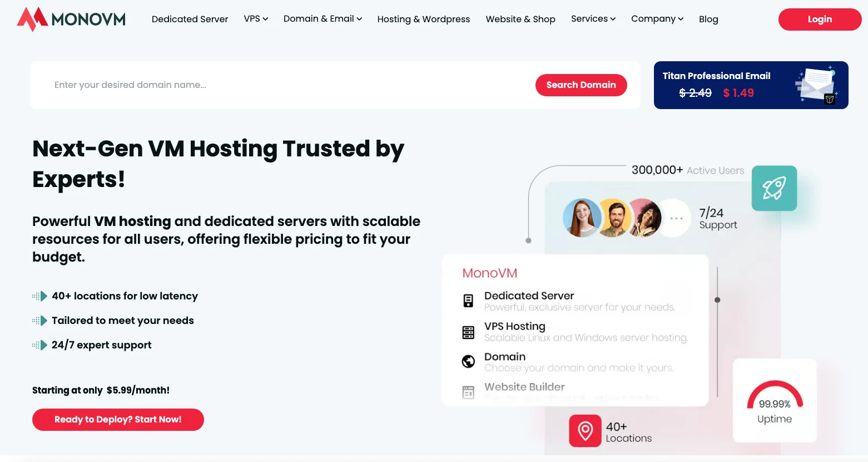Click the Login button
Screen dimensions: 868x462
tap(820, 19)
